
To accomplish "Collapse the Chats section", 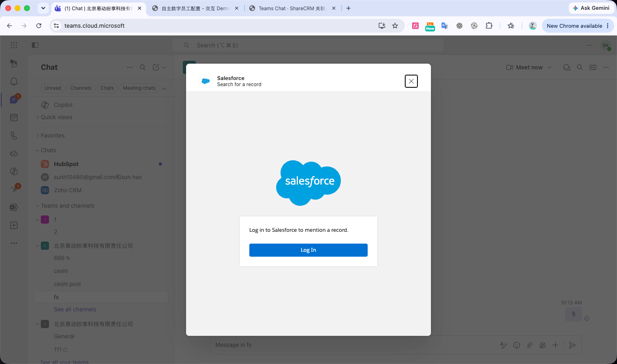I will click(x=38, y=150).
